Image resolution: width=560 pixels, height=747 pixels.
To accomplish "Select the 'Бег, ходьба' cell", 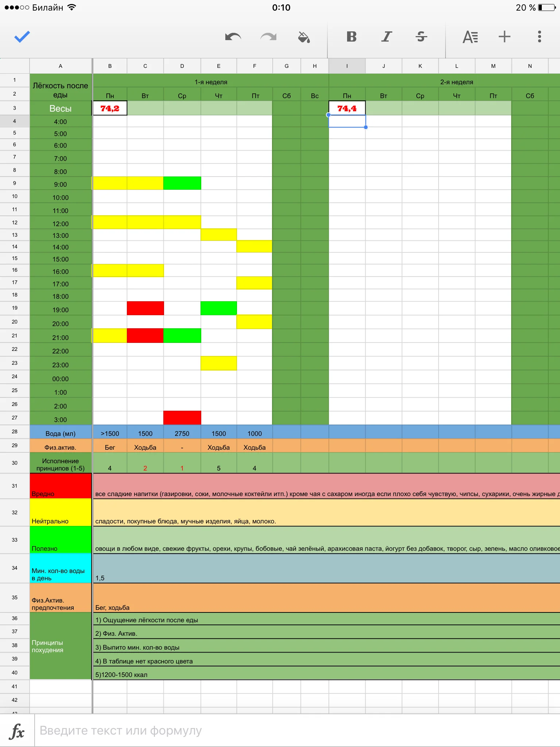I will 327,598.
